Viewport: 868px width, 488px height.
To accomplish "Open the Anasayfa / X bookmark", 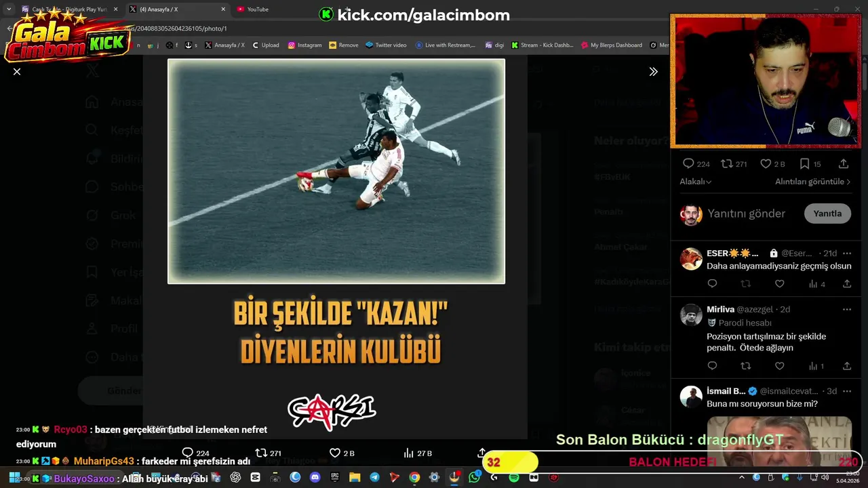I will (x=224, y=45).
